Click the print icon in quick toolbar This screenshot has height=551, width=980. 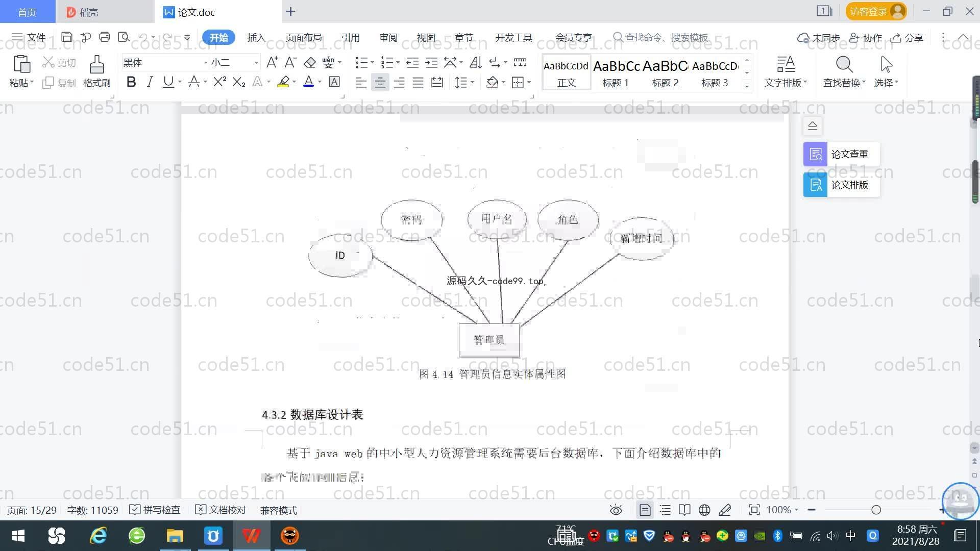105,37
